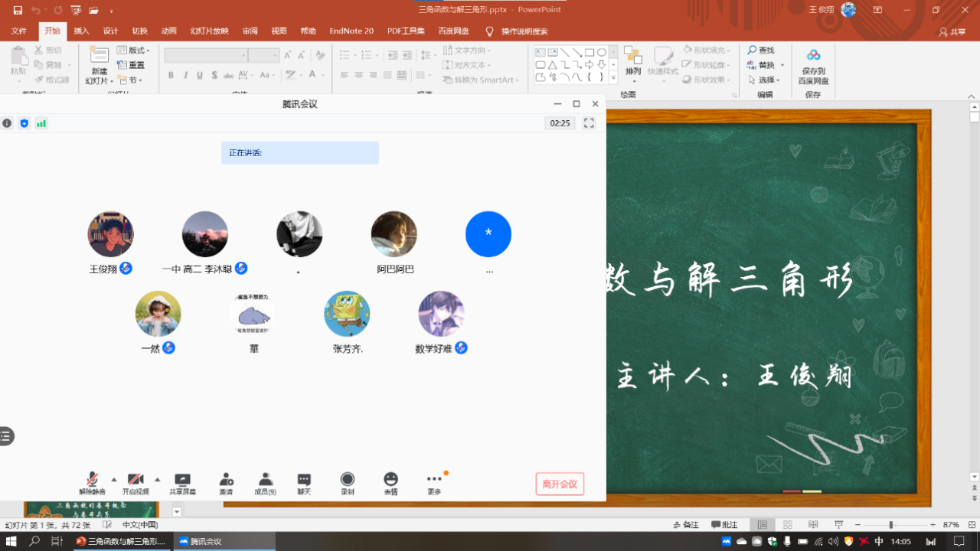Viewport: 980px width, 551px height.
Task: Enter full screen in Tencent Meeting
Action: coord(589,123)
